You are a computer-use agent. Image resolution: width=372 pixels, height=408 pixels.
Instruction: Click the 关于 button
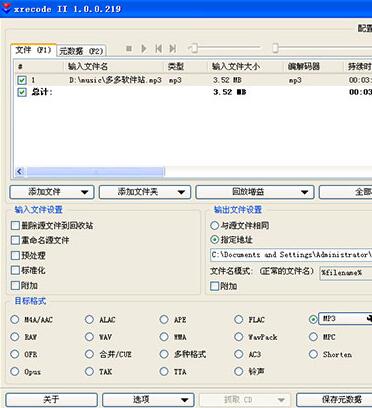pos(52,400)
